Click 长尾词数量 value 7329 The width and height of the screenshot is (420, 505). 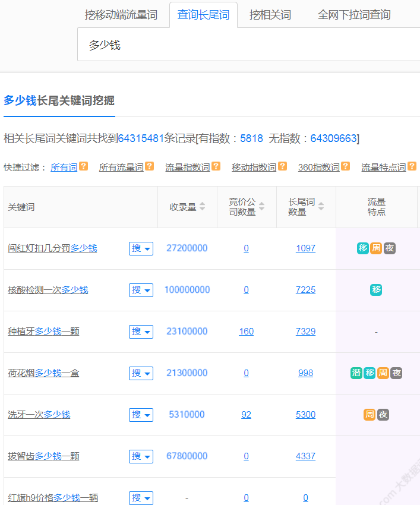306,332
